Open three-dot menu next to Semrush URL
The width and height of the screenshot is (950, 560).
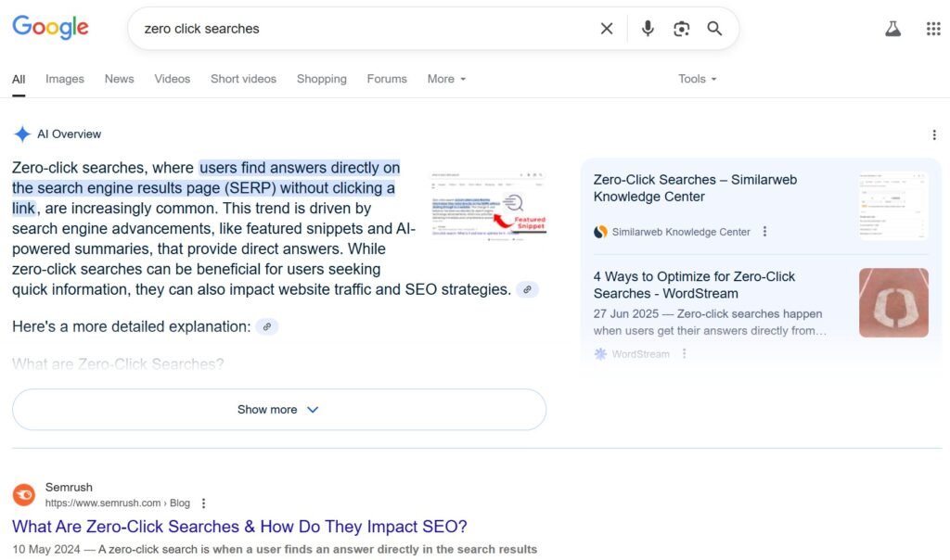click(203, 503)
